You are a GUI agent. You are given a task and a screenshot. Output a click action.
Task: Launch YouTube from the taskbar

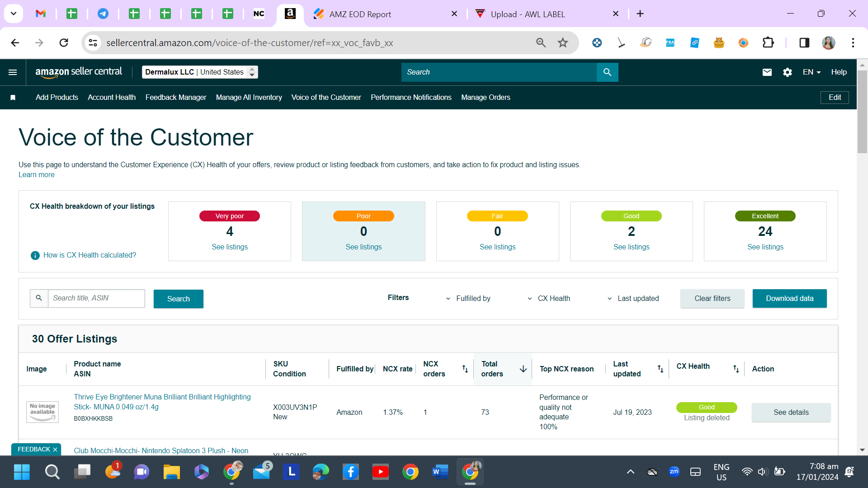pyautogui.click(x=381, y=472)
